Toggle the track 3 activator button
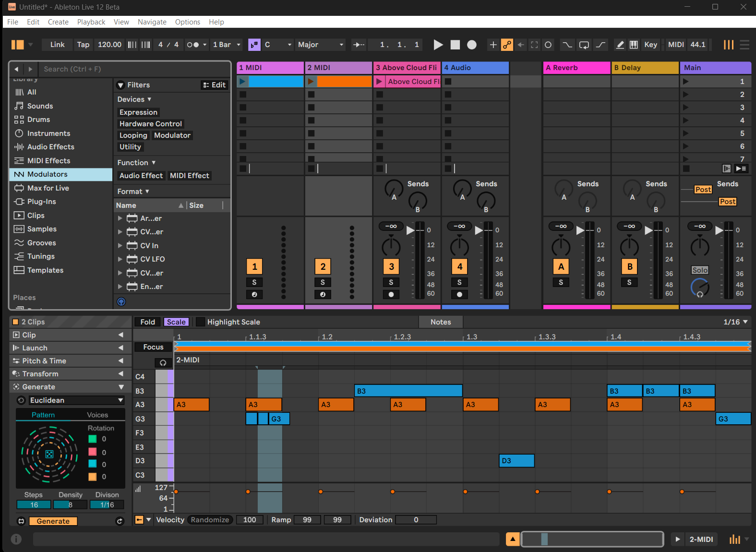Screen dimensions: 756x552 tap(391, 266)
